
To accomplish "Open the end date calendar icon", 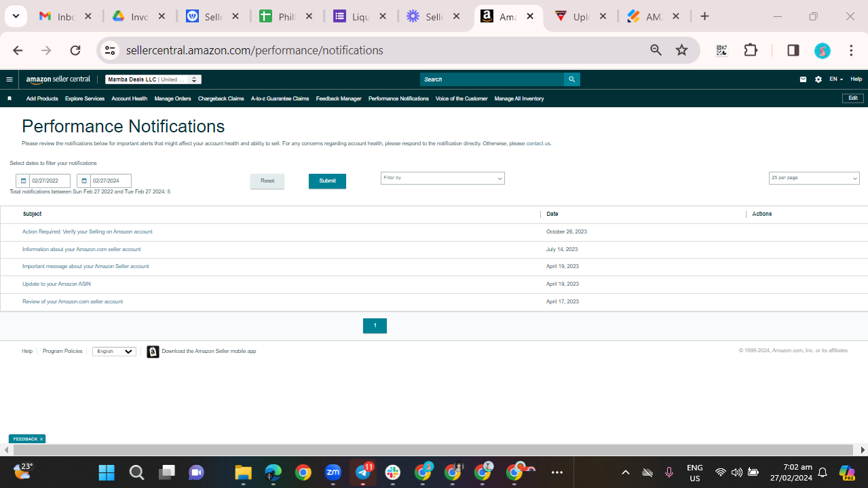I will (84, 181).
